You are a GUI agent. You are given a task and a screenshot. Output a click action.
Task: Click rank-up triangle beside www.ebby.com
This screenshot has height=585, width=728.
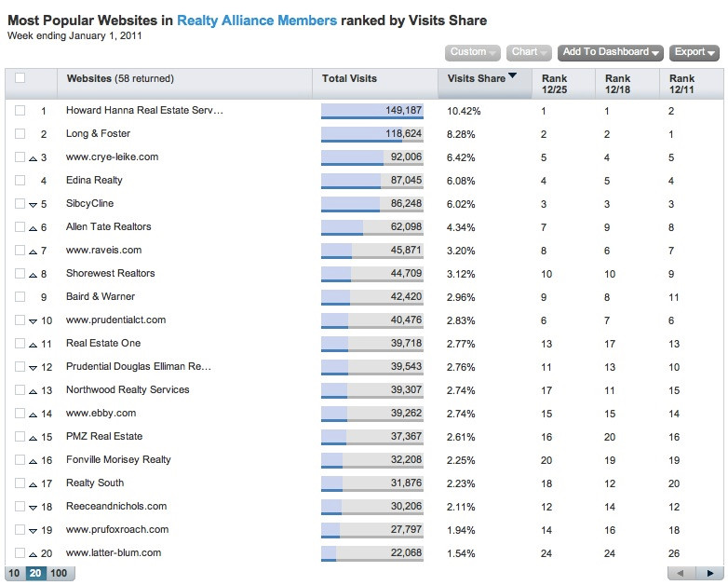(x=33, y=415)
